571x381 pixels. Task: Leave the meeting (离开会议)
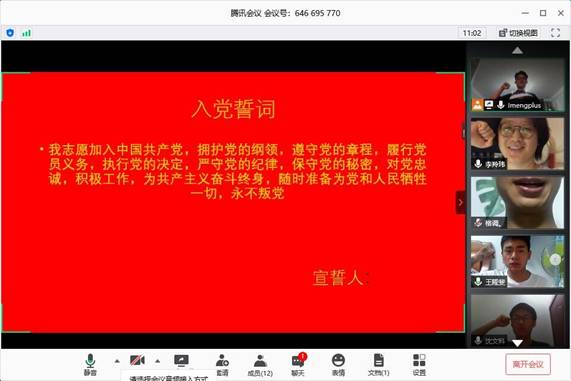528,364
